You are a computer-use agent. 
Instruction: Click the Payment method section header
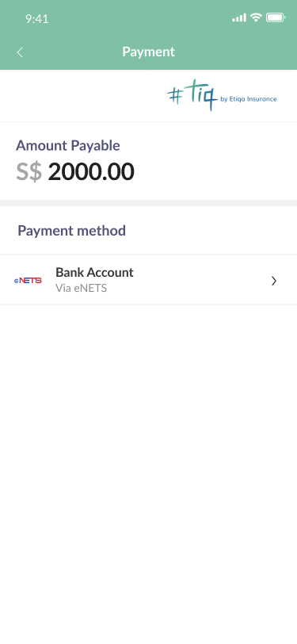point(72,231)
